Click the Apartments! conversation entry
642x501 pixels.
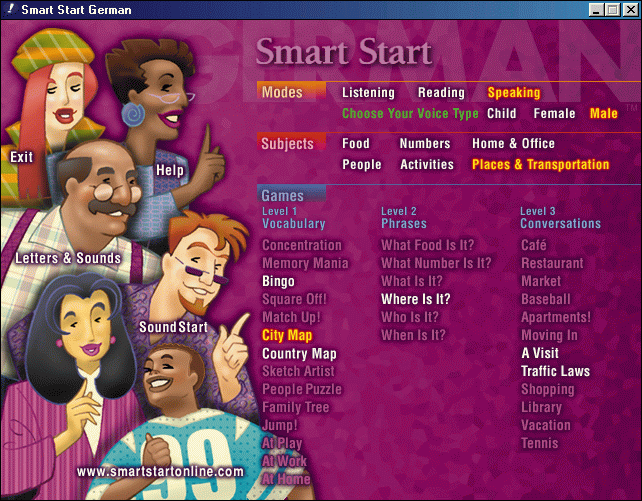556,317
